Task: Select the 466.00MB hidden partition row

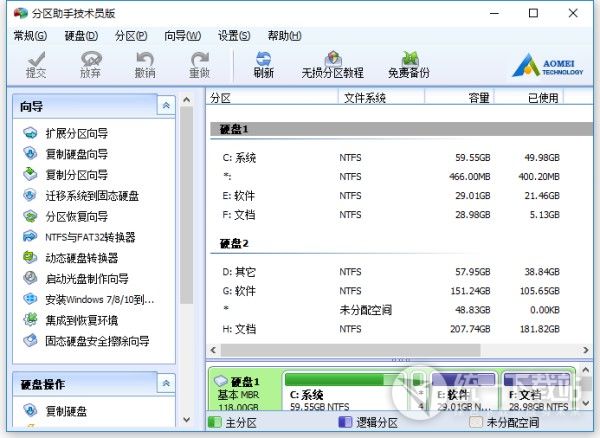Action: 400,177
